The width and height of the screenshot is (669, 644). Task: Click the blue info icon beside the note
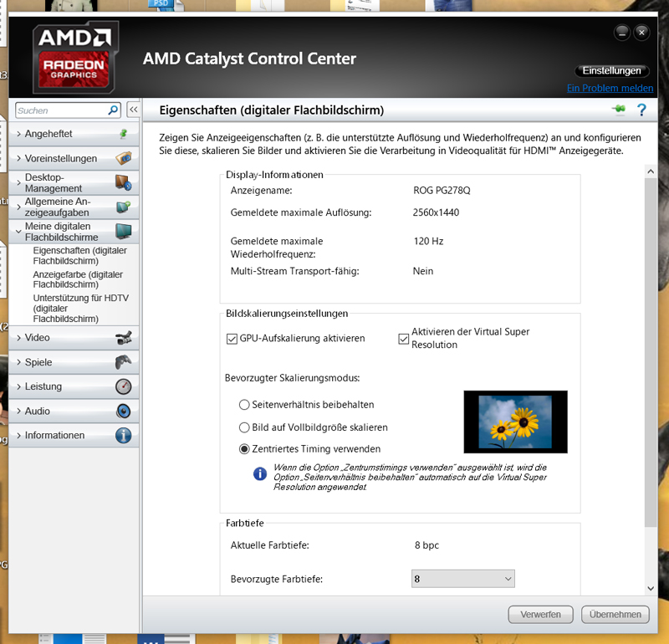tap(260, 473)
